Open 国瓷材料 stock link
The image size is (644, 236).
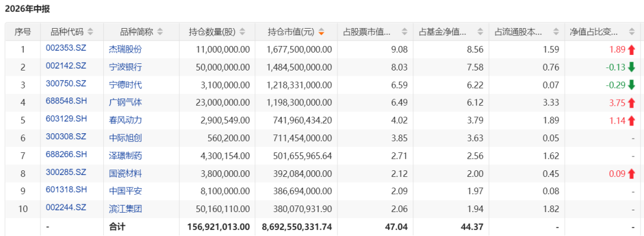(125, 174)
